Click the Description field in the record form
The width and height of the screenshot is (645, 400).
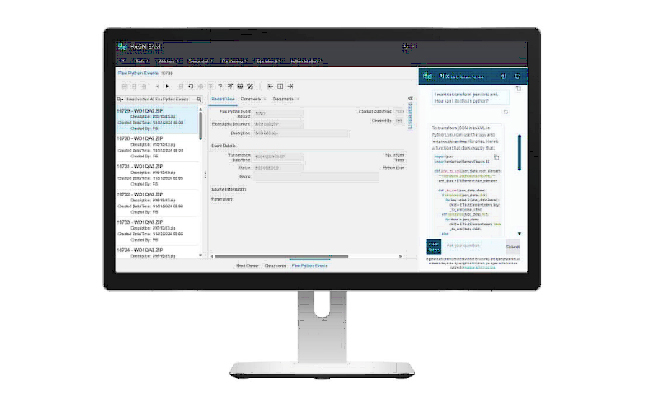click(x=301, y=133)
